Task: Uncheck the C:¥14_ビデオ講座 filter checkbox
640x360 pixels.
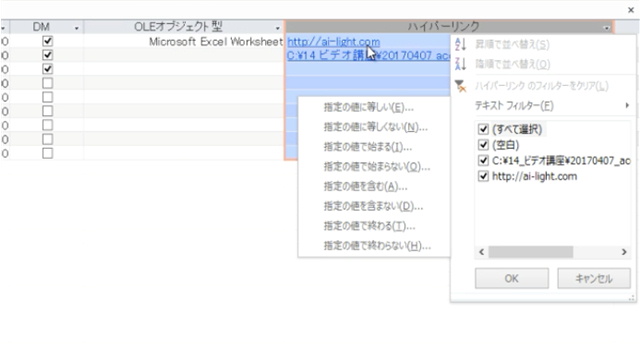Action: (x=483, y=161)
